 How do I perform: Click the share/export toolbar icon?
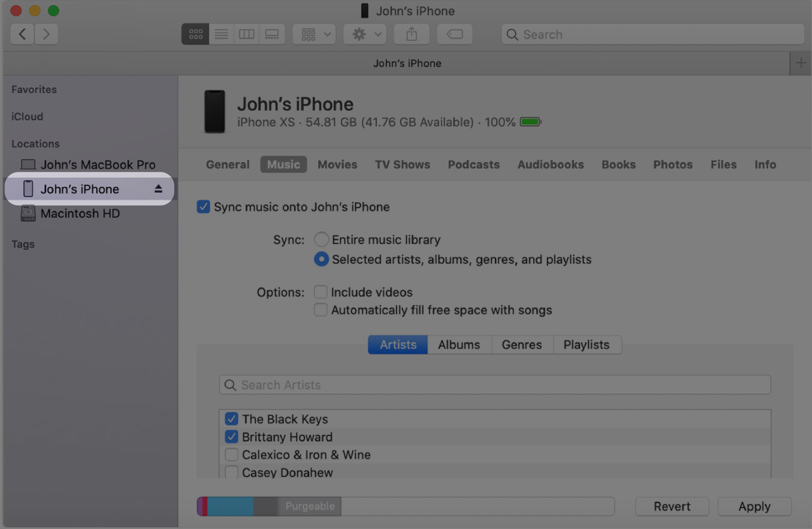coord(412,33)
